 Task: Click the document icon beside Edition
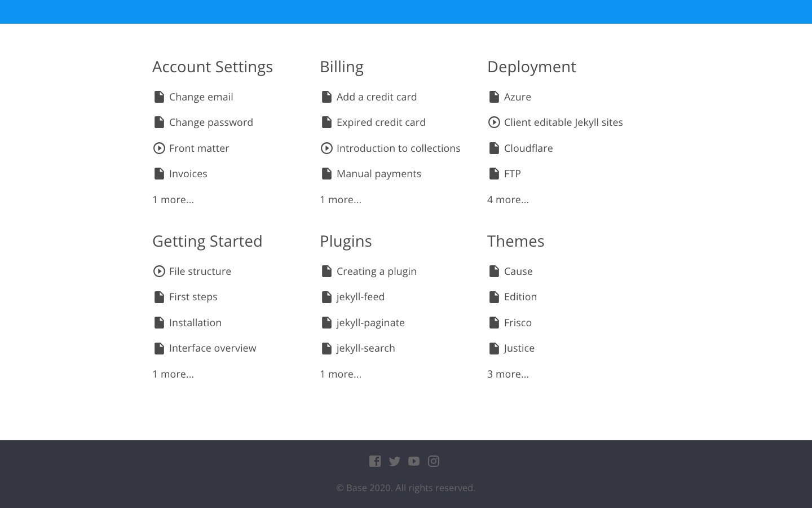(494, 297)
